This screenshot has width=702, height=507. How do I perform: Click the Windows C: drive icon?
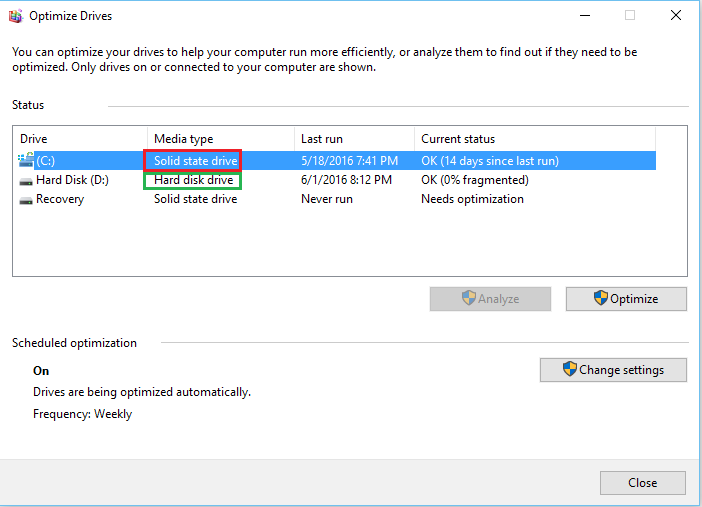26,160
